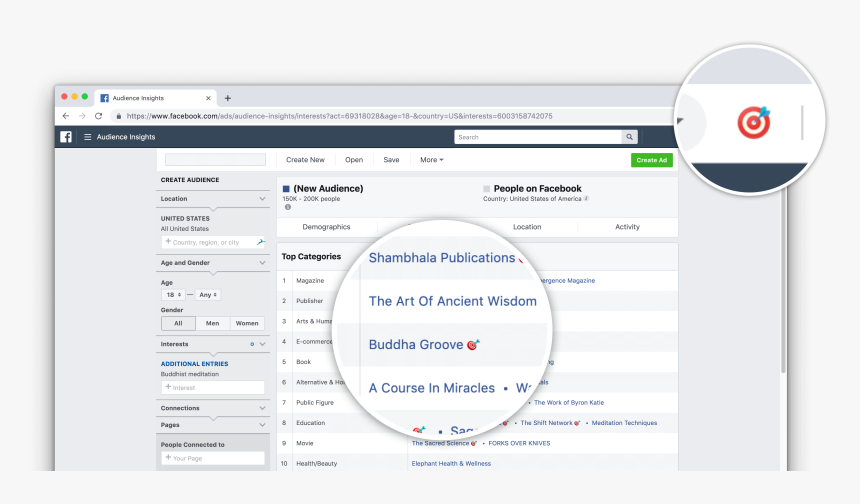
Task: Click the Movie category row
Action: [x=477, y=443]
